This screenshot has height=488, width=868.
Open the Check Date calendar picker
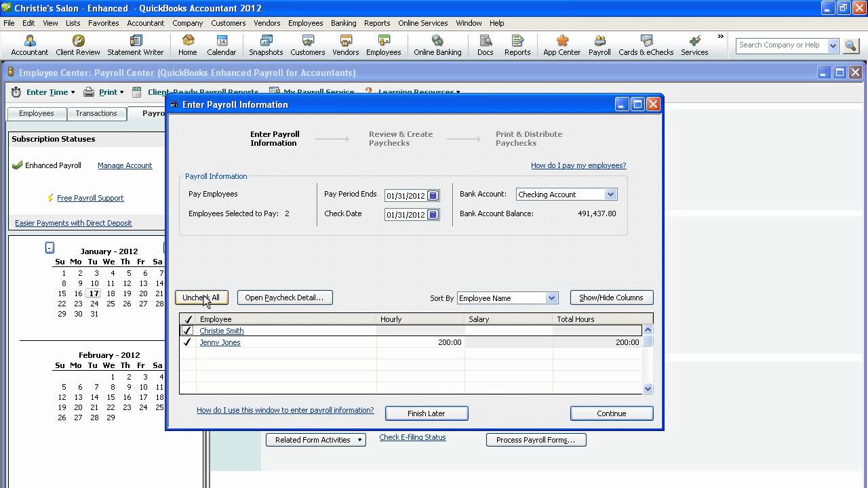[x=433, y=215]
